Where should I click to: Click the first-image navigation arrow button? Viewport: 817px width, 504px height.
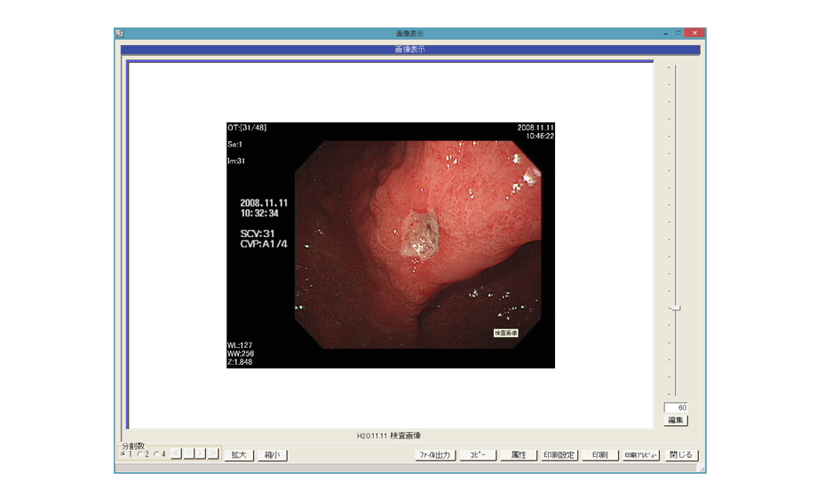pyautogui.click(x=176, y=454)
